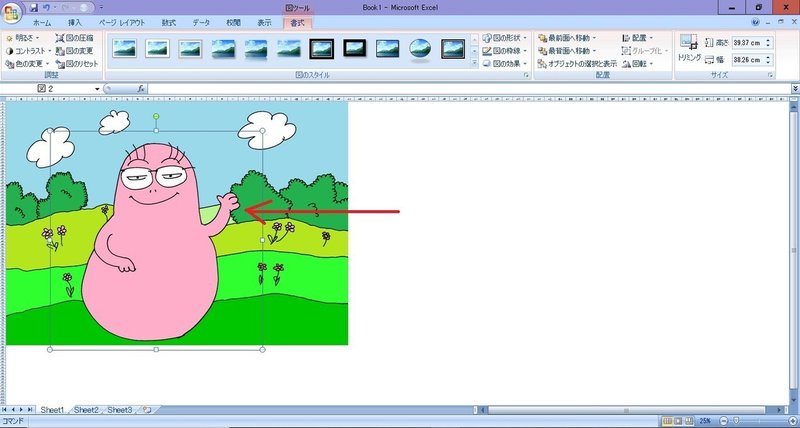This screenshot has width=800, height=428.
Task: Switch to the ホーム tab
Action: (42, 23)
